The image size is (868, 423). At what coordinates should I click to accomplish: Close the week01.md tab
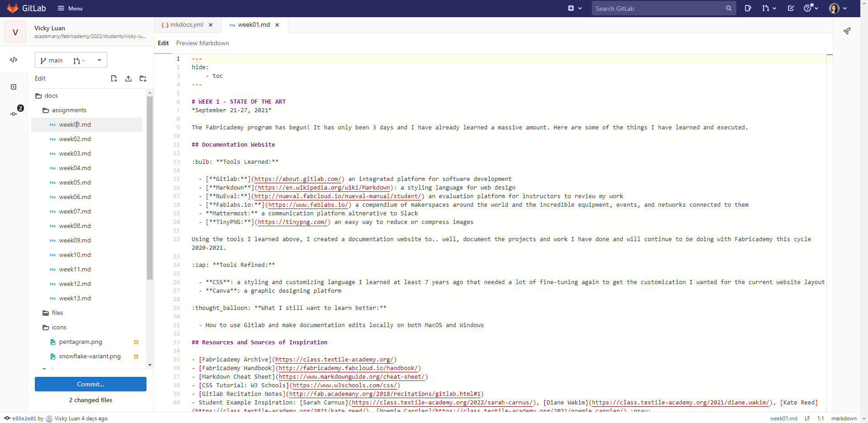click(x=277, y=25)
